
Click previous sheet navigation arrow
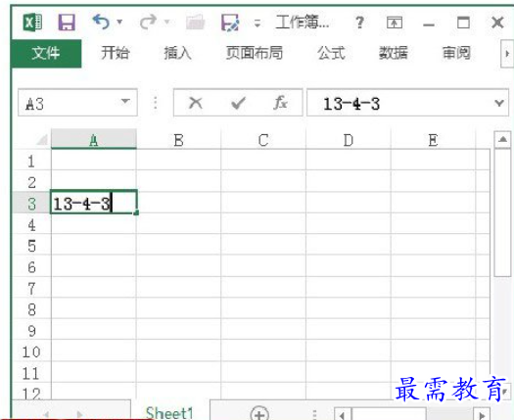click(46, 414)
